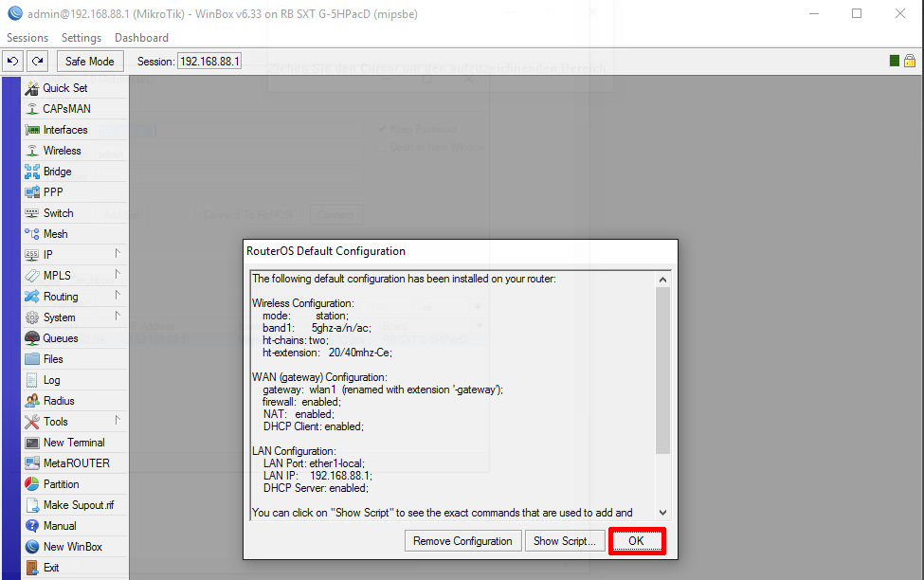Open the Wireless section
This screenshot has width=924, height=580.
[75, 151]
